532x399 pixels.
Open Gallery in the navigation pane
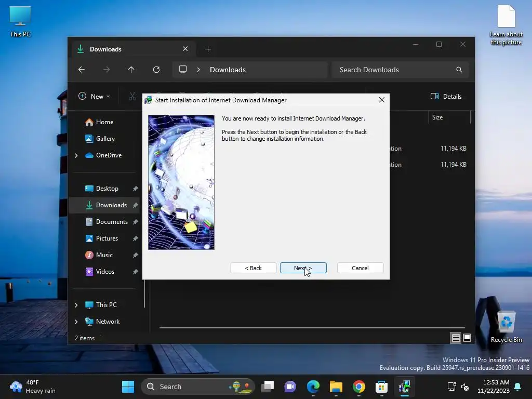[x=105, y=138]
